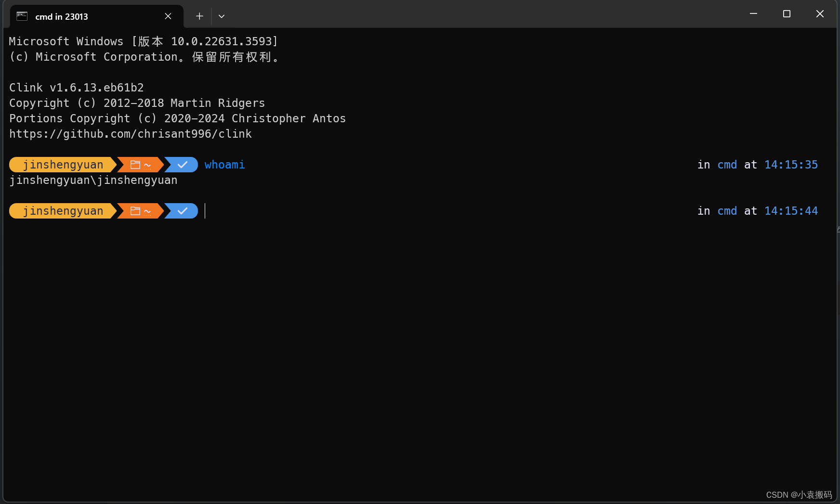Click the cmd icon in the tab

tap(22, 16)
